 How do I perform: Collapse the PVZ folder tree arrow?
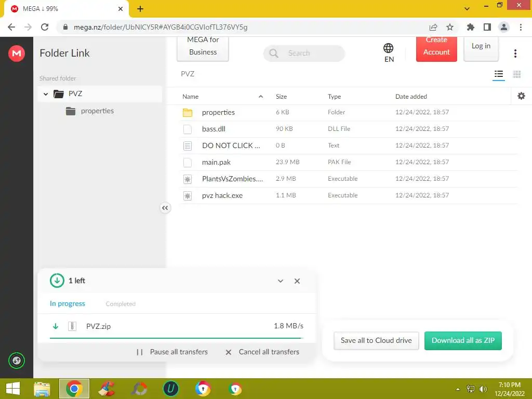(x=46, y=94)
